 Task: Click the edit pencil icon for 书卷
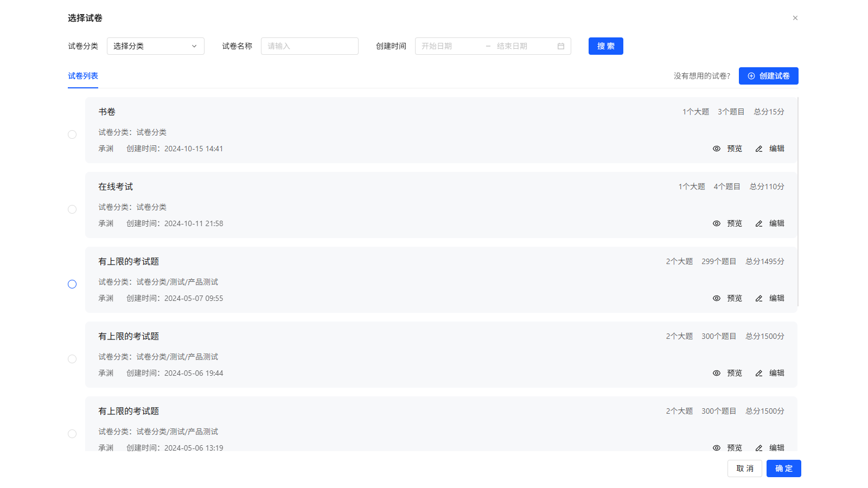point(758,148)
